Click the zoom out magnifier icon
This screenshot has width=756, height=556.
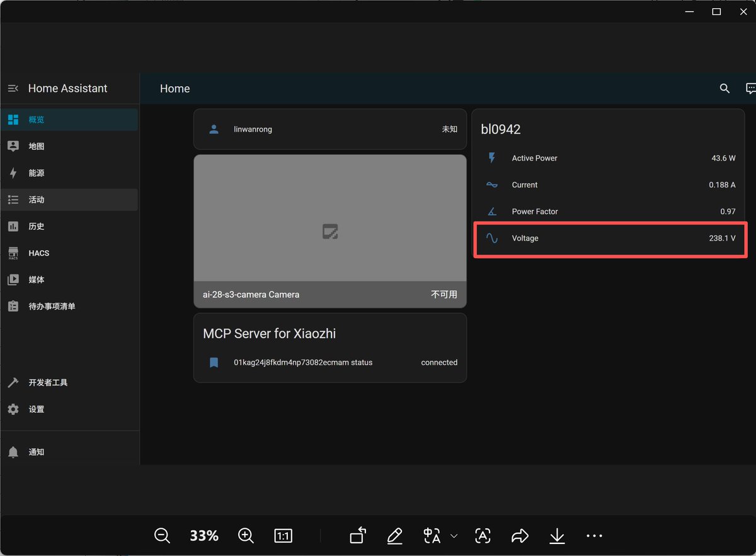(x=162, y=536)
